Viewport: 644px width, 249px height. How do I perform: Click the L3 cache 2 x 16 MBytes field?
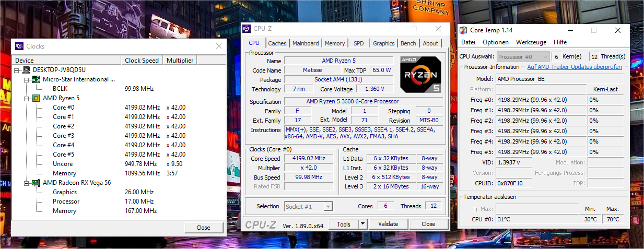point(391,186)
